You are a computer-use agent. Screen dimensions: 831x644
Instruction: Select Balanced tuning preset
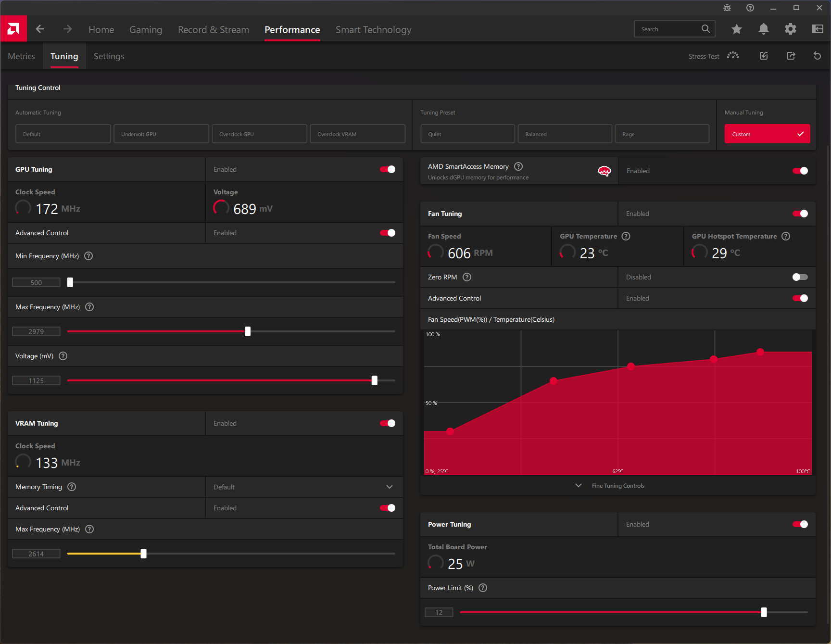tap(565, 134)
